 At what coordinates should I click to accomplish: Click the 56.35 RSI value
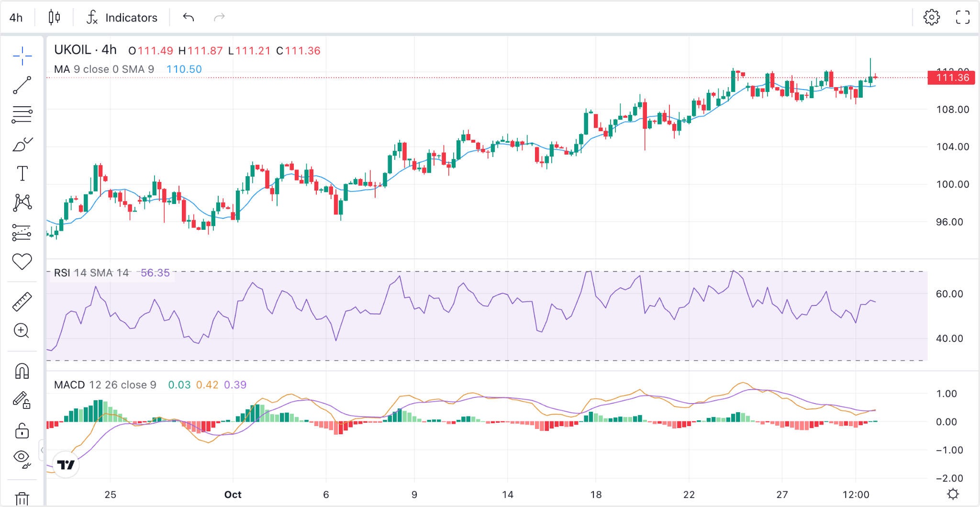click(x=155, y=273)
